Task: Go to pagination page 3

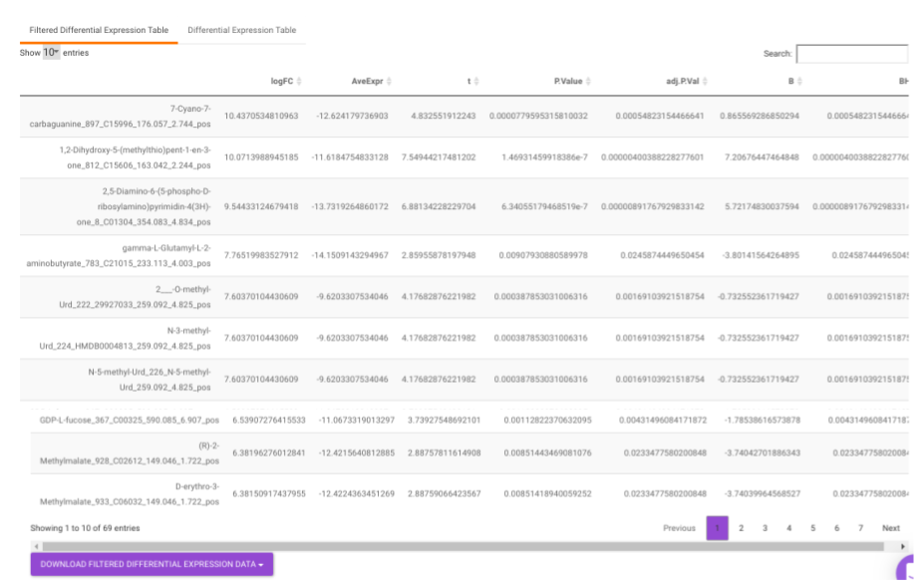Action: pyautogui.click(x=765, y=528)
